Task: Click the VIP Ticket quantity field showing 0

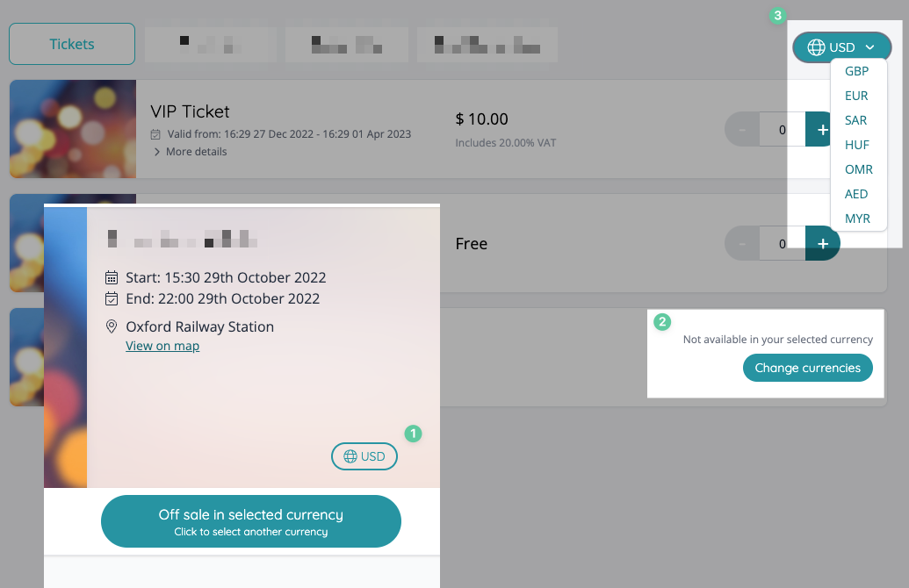Action: tap(781, 129)
